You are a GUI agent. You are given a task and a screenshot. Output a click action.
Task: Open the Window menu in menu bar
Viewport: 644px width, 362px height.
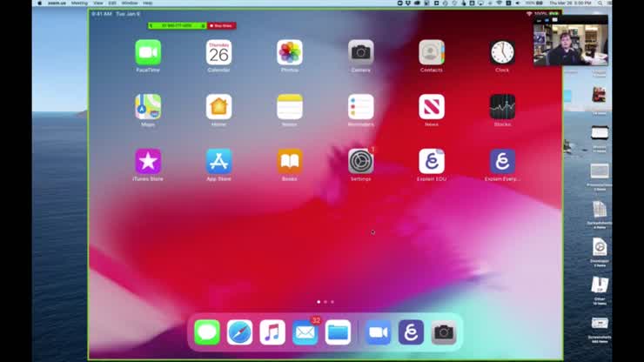(x=129, y=3)
